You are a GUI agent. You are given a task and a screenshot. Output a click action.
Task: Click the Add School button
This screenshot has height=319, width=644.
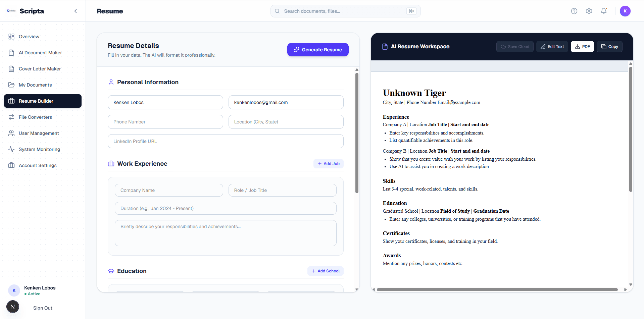click(326, 271)
